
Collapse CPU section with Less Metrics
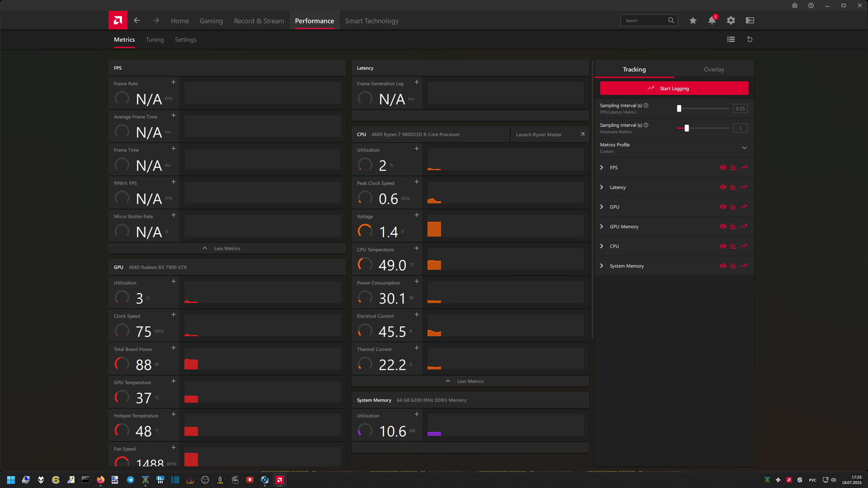click(x=470, y=381)
